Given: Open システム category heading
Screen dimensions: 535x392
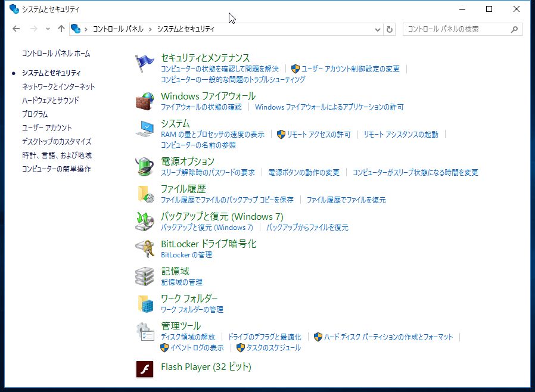Looking at the screenshot, I should (175, 123).
